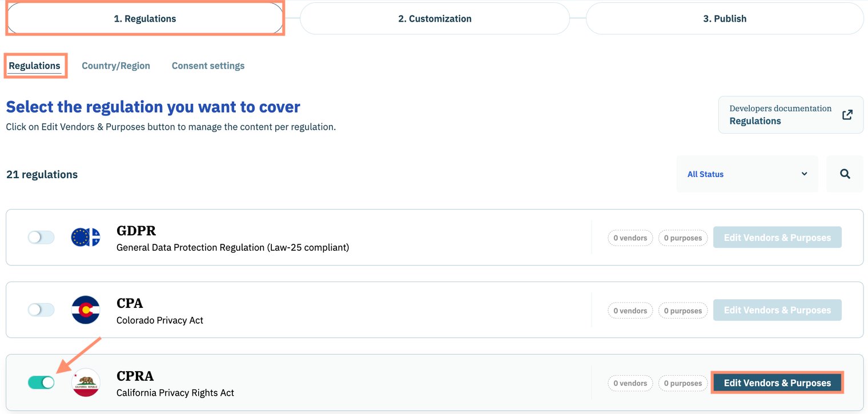Click the GDPR EU flag icon
The image size is (868, 414).
point(86,237)
